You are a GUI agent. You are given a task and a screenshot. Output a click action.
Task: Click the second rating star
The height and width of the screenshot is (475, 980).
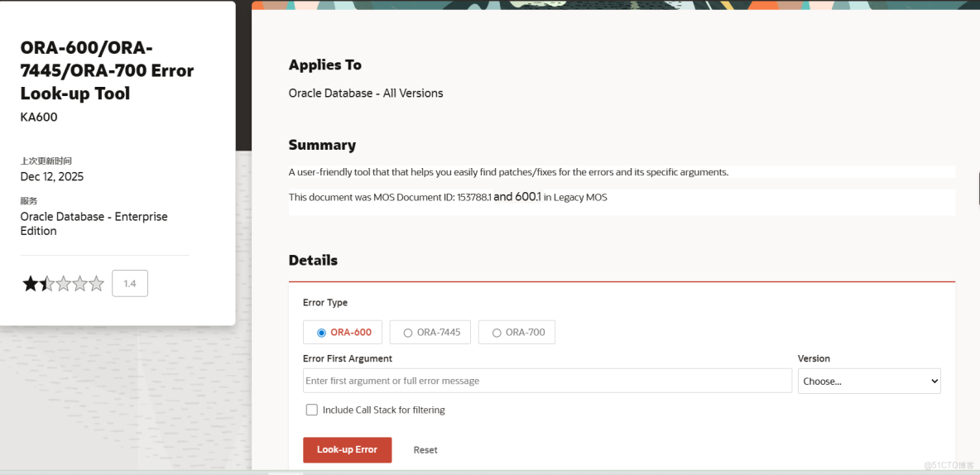click(46, 285)
